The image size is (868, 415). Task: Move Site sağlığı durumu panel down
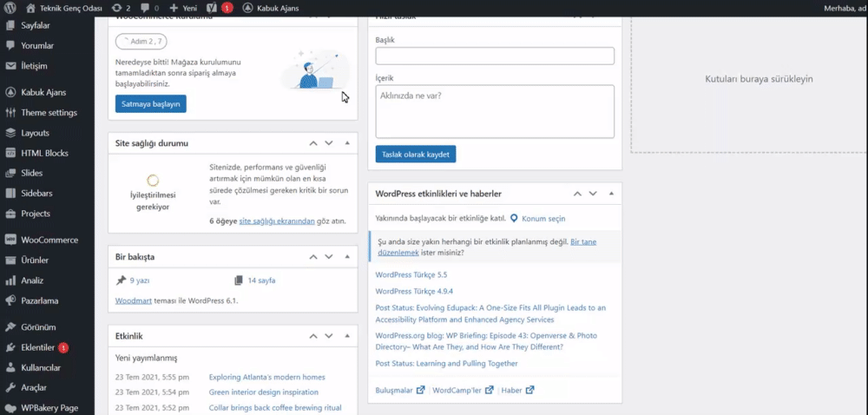329,143
